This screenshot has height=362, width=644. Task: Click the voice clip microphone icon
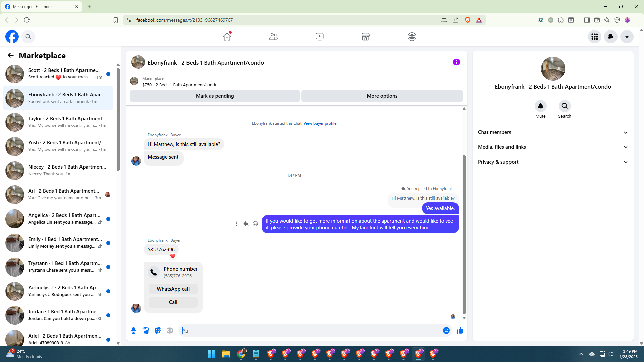[133, 330]
